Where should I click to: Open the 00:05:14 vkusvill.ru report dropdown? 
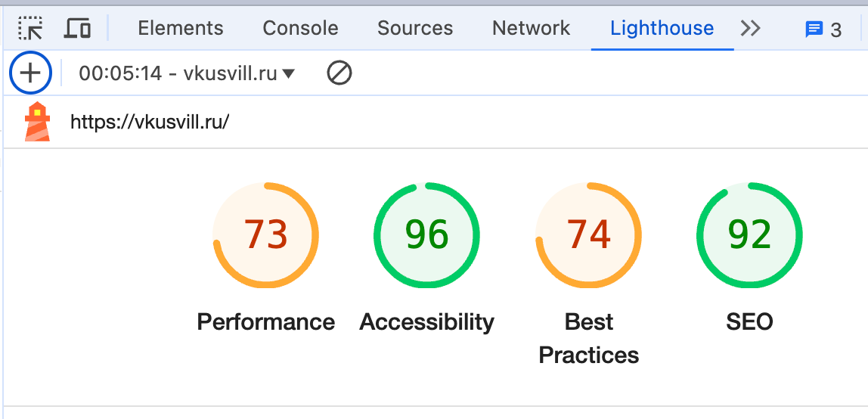pyautogui.click(x=187, y=73)
